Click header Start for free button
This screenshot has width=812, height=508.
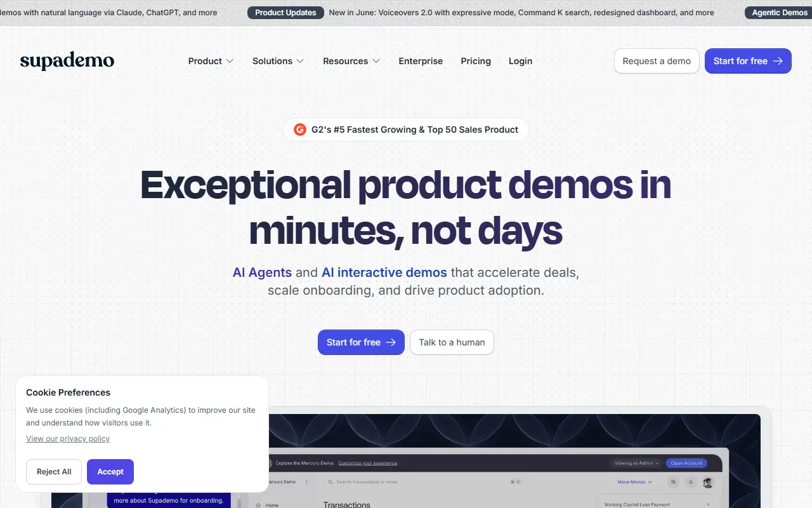pos(748,61)
